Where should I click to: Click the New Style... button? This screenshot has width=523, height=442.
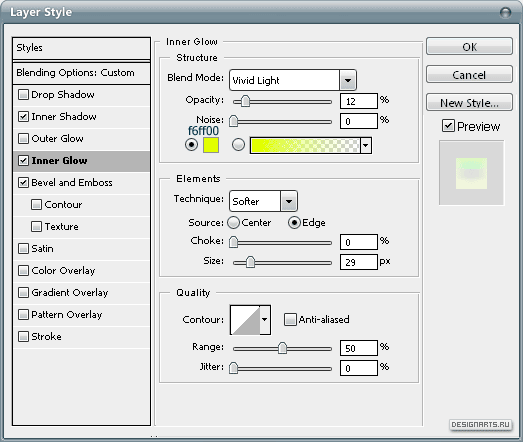tap(469, 102)
